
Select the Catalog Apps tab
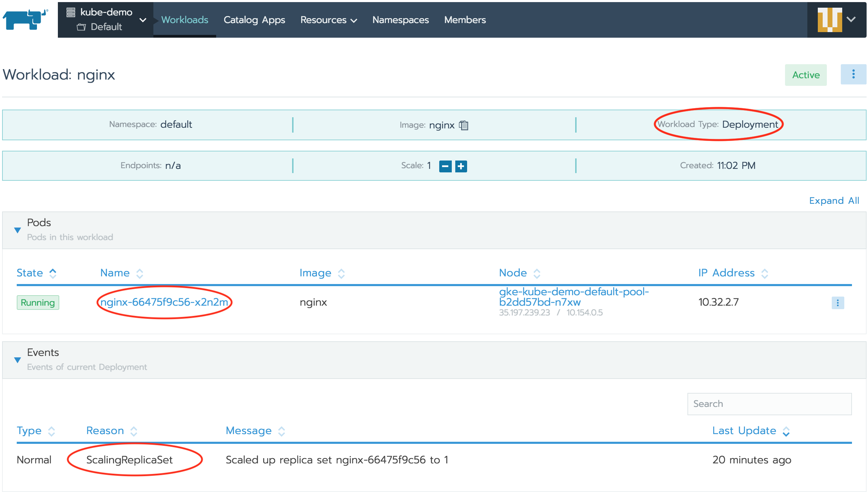click(254, 19)
